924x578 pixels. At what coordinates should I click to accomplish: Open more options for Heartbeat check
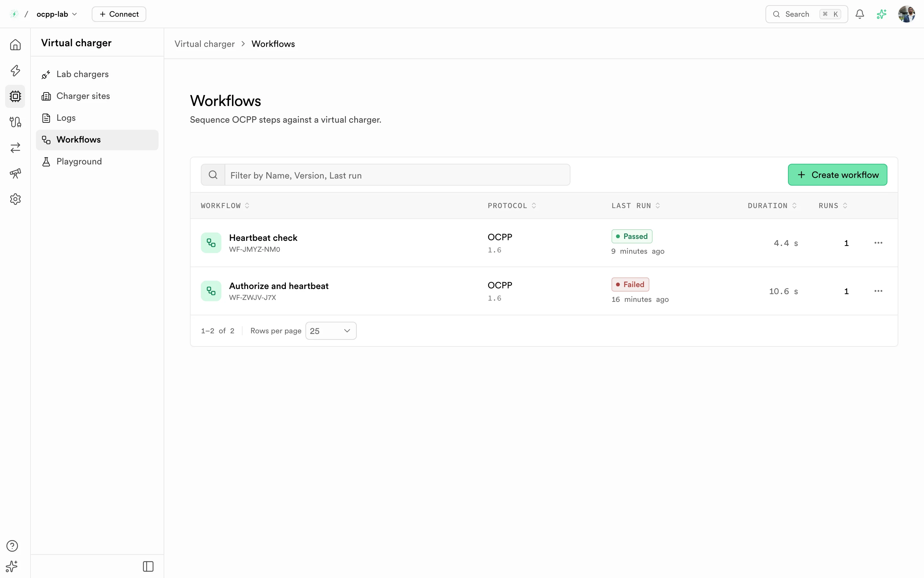(878, 243)
